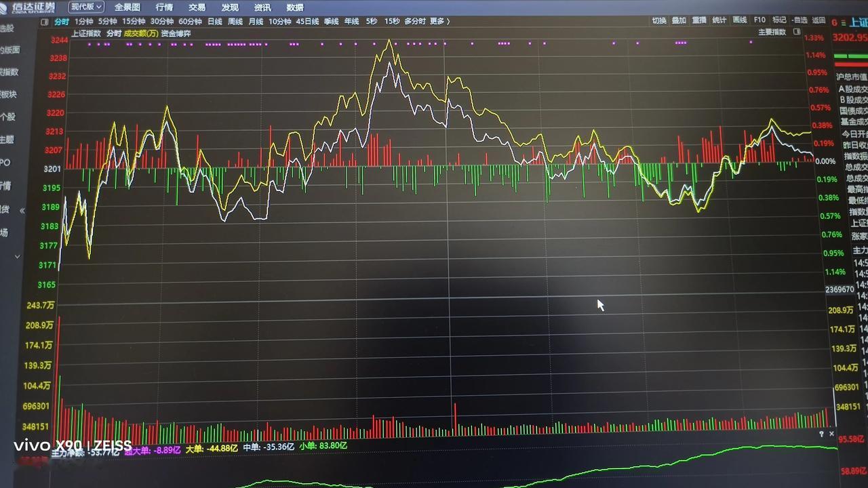Screen dimensions: 868x488
Task: Click the 3244 price axis label
Action: [x=58, y=41]
